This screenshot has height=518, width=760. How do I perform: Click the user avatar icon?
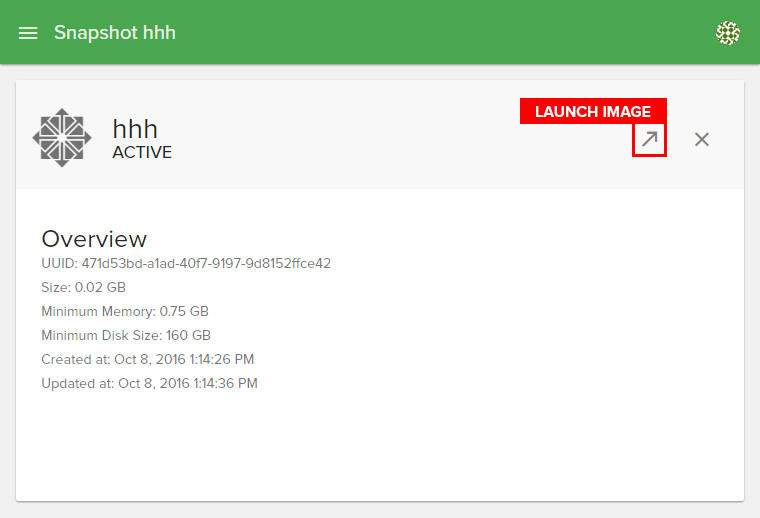tap(728, 33)
